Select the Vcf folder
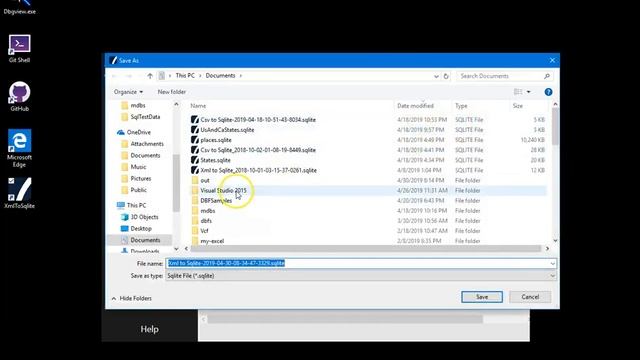This screenshot has width=640, height=360. [x=200, y=231]
